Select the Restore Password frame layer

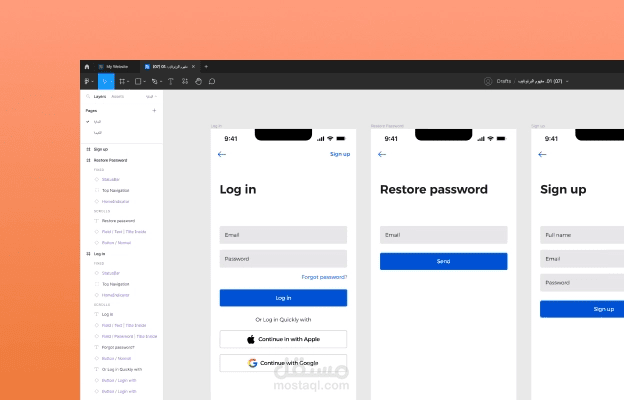click(x=110, y=160)
